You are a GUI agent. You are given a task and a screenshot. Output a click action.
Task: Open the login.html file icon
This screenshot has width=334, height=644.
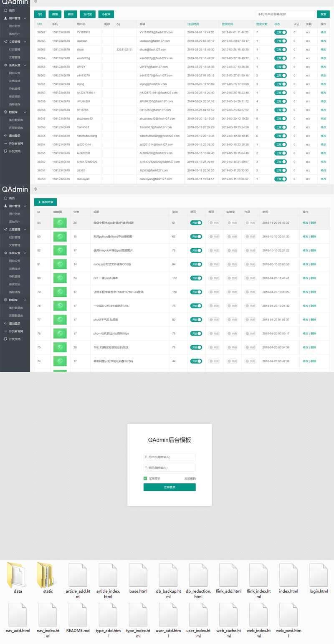tap(319, 575)
